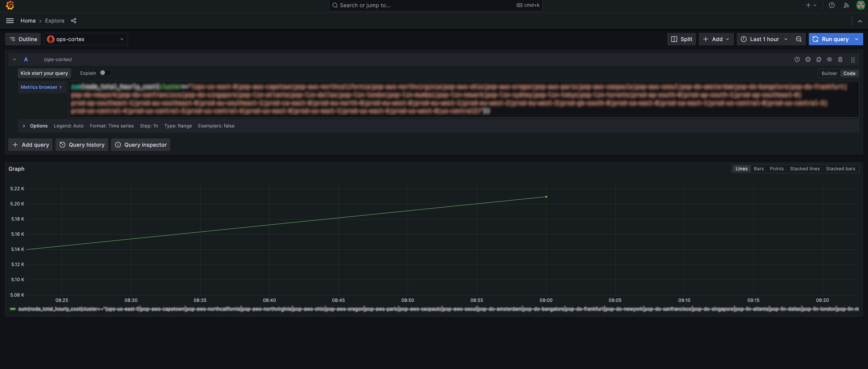Switch query editor to Builder mode
868x369 pixels.
coord(829,73)
